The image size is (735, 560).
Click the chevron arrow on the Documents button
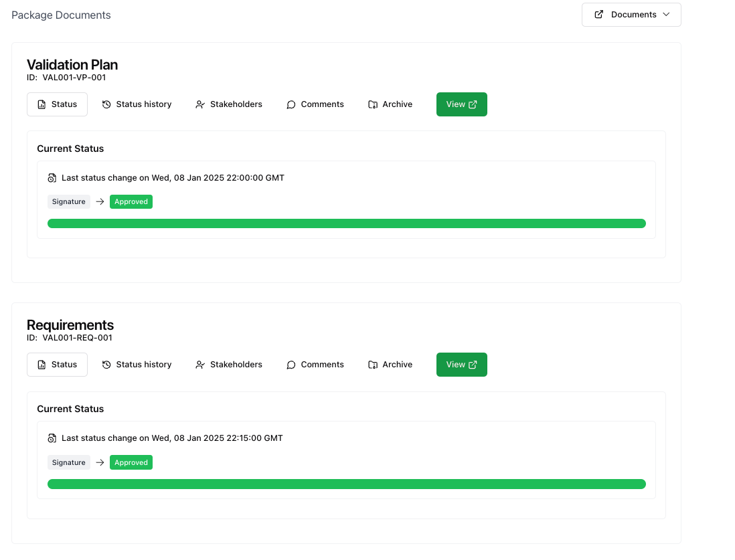coord(666,14)
